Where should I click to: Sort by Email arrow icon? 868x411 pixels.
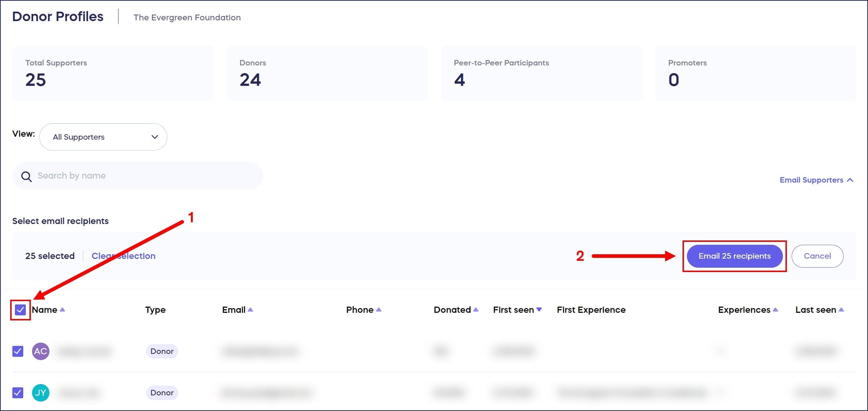point(250,310)
